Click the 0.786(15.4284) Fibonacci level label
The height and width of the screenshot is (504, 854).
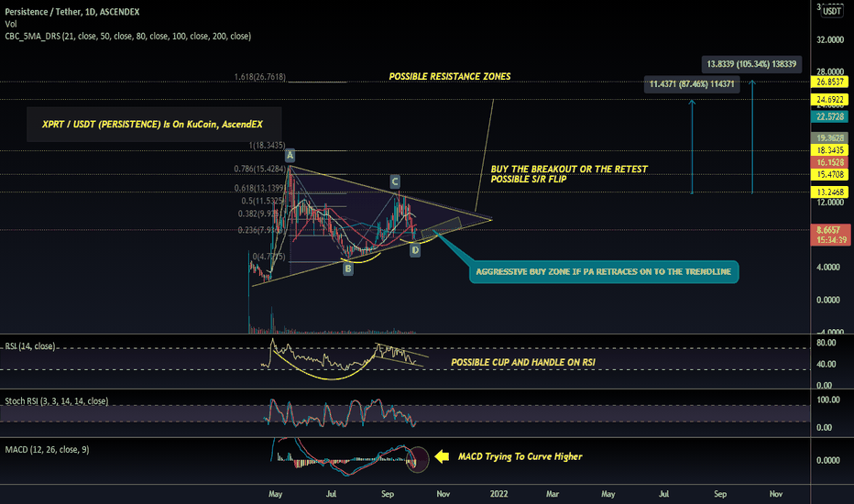(260, 169)
